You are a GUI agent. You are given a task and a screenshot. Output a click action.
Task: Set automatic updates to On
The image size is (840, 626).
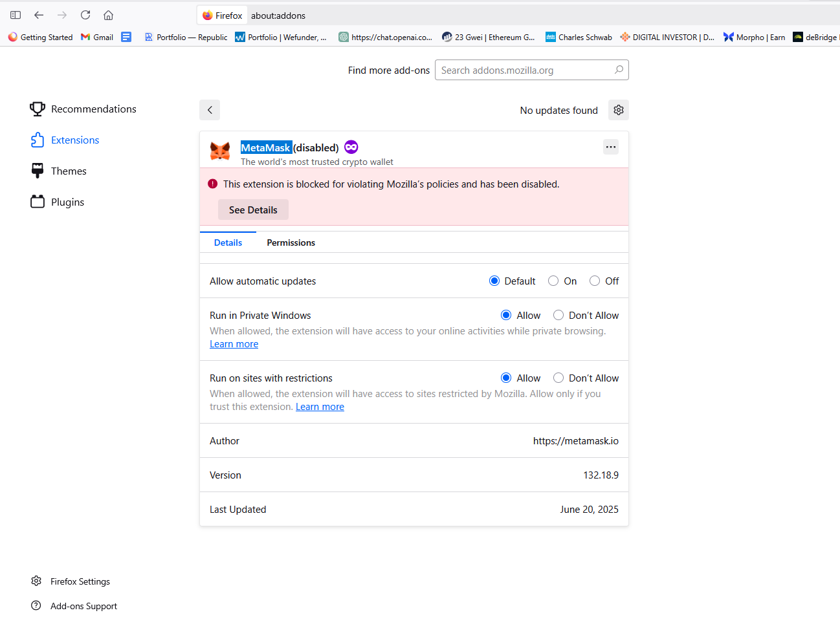553,281
